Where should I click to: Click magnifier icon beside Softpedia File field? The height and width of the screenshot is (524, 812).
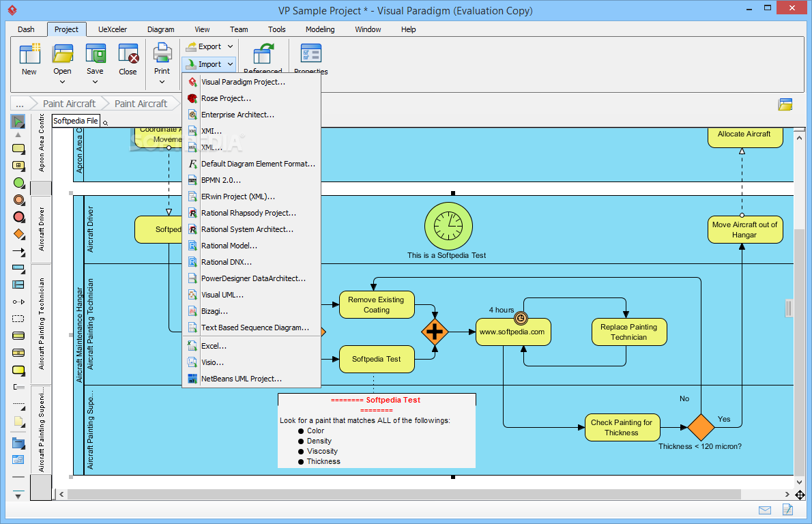pyautogui.click(x=105, y=123)
